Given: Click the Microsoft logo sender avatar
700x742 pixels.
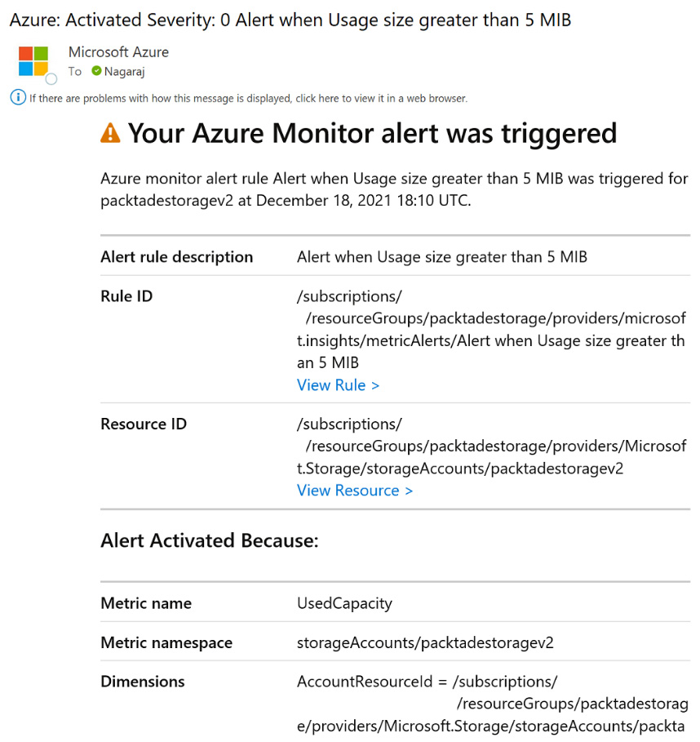Looking at the screenshot, I should pyautogui.click(x=33, y=61).
